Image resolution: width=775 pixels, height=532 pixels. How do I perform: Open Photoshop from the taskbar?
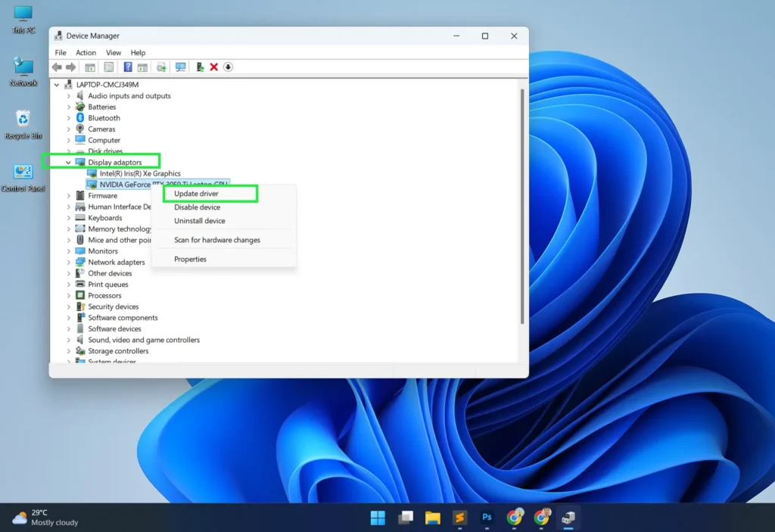pyautogui.click(x=487, y=518)
